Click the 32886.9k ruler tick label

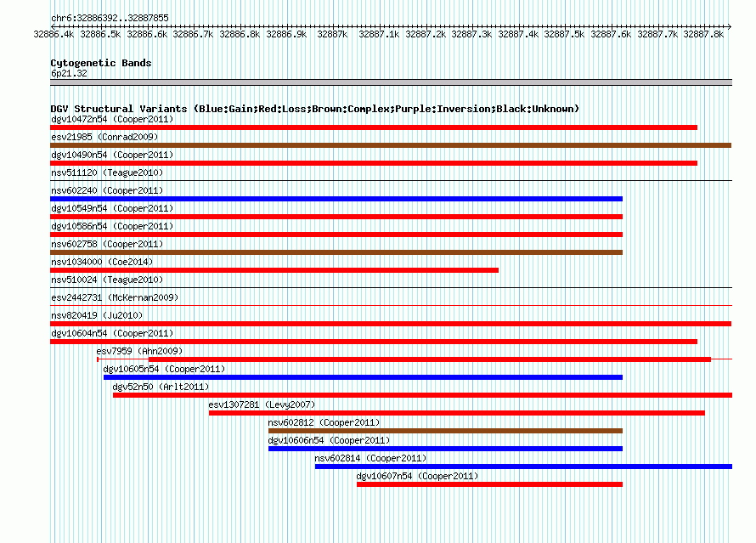point(286,34)
